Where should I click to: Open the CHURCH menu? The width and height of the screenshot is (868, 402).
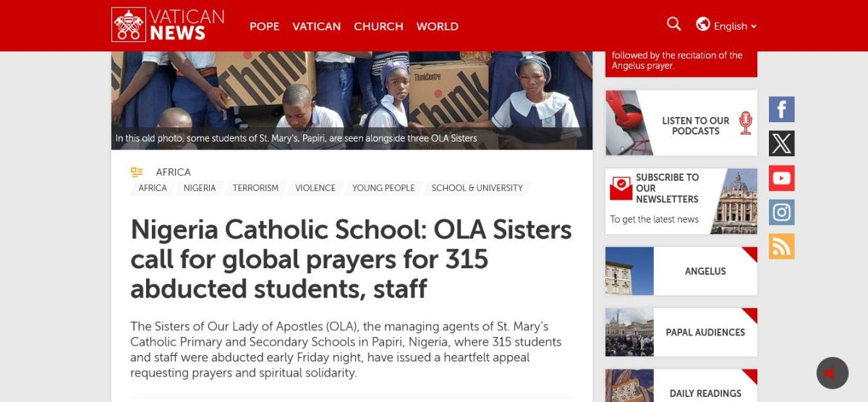click(x=378, y=26)
